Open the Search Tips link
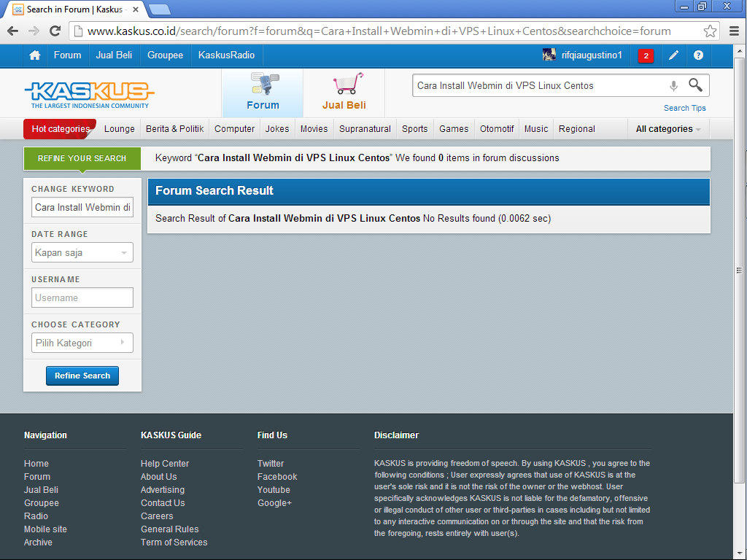This screenshot has width=747, height=560. point(684,108)
